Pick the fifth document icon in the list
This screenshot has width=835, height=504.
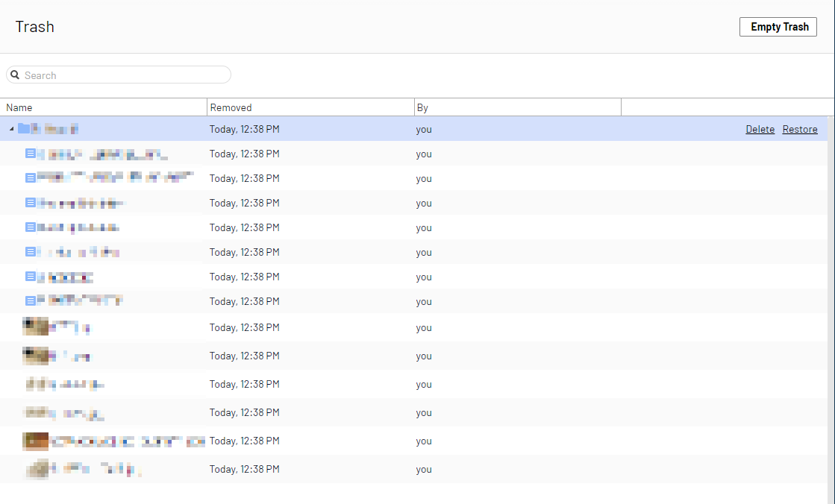tap(31, 252)
